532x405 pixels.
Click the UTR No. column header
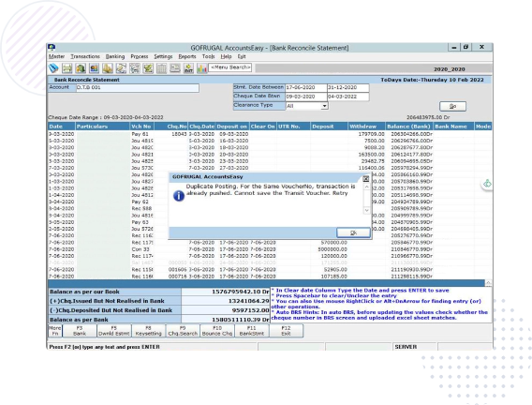click(x=293, y=127)
